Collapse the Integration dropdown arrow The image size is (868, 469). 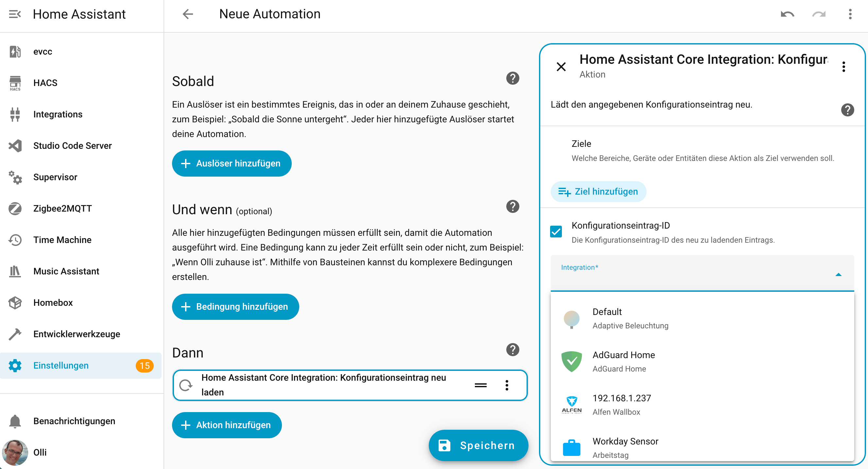[838, 275]
